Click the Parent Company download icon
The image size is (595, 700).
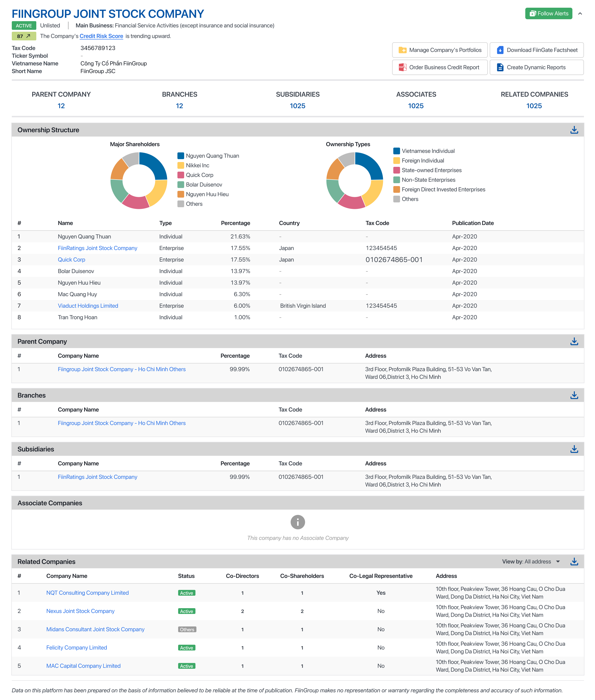[x=574, y=341]
